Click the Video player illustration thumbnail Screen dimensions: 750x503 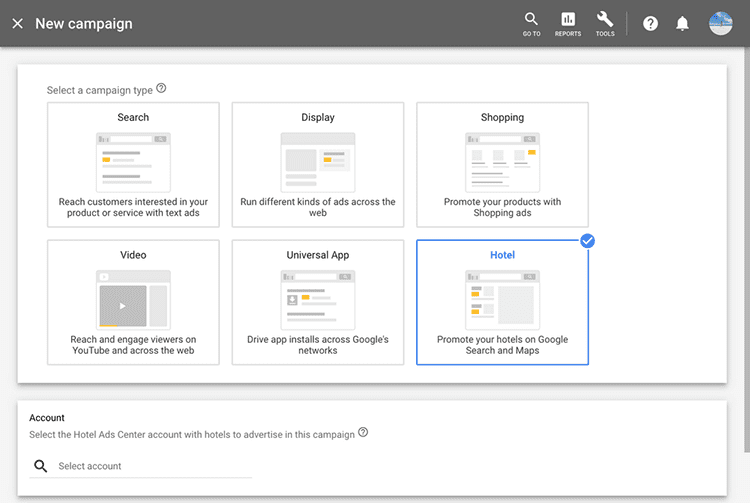[x=133, y=300]
